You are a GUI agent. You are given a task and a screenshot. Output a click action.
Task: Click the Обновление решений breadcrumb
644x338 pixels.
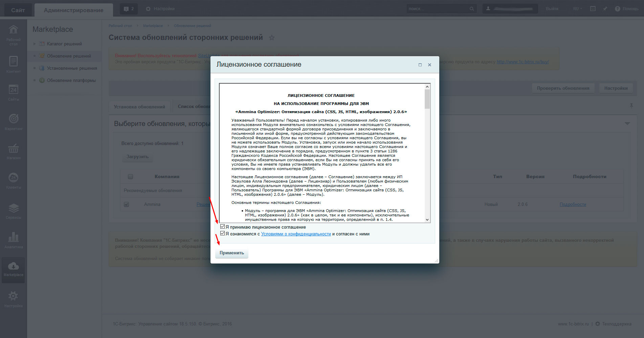pyautogui.click(x=192, y=26)
